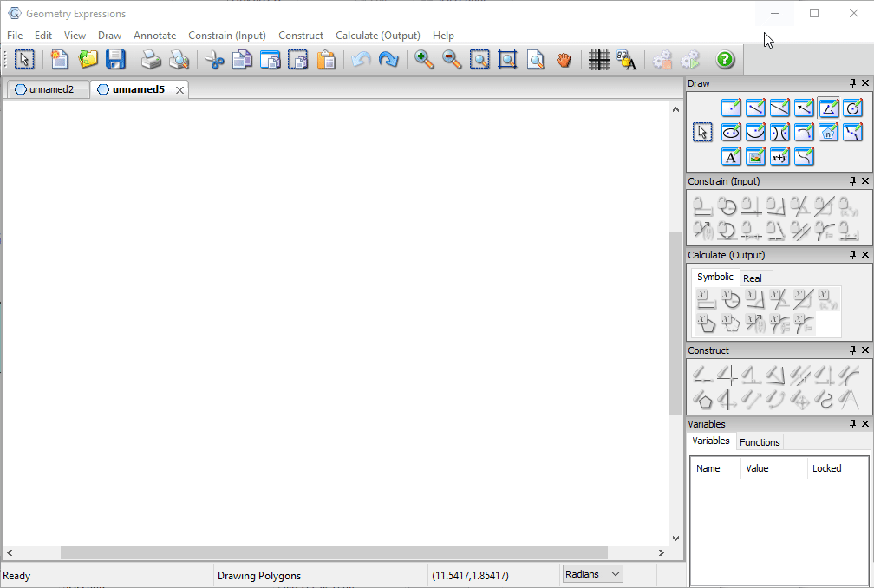Viewport: 874px width, 588px height.
Task: Select the Vector drawing tool
Action: [804, 108]
